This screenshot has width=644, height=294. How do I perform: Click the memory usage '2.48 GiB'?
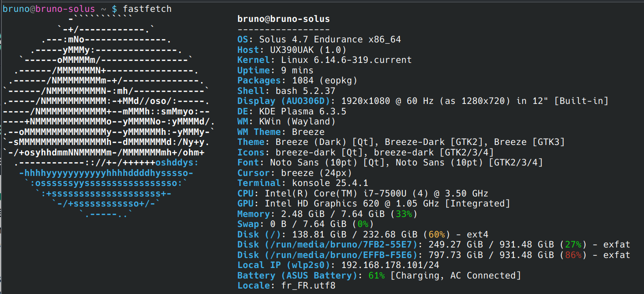pos(303,214)
